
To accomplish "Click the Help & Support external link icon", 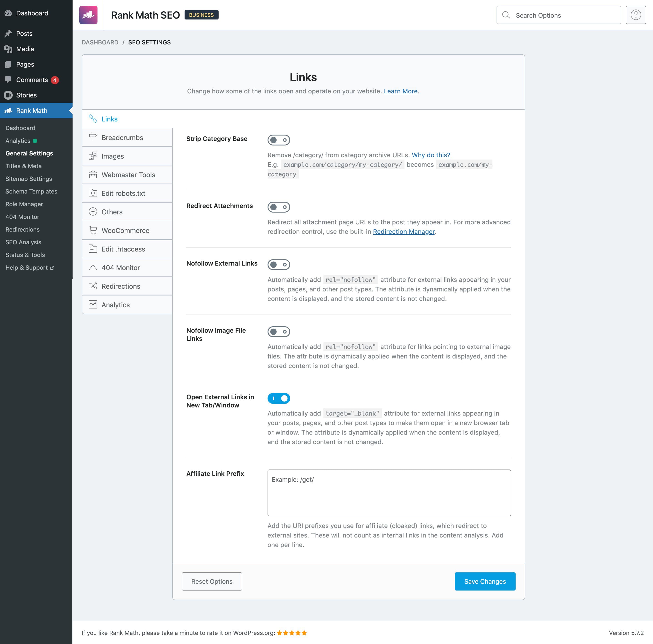I will (52, 268).
